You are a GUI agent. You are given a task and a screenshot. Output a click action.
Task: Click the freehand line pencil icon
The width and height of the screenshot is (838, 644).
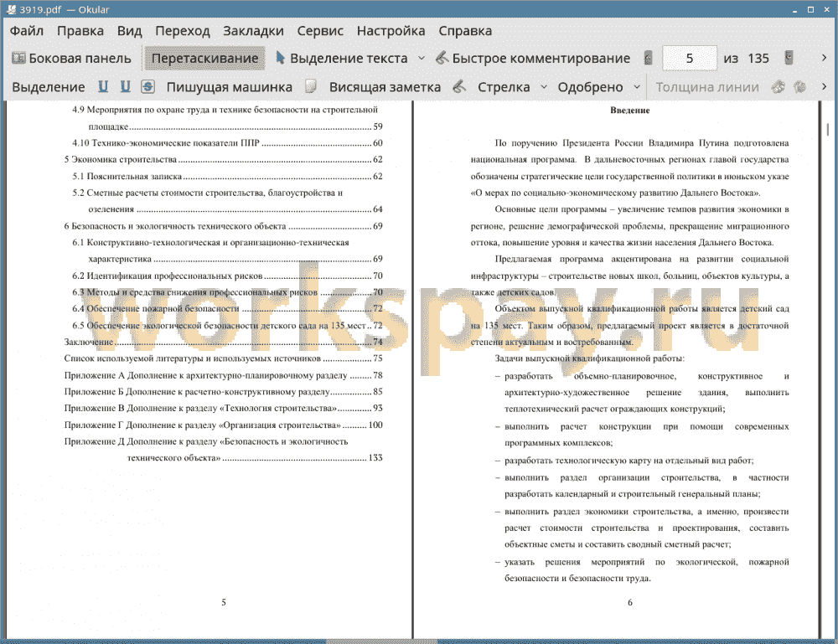pos(459,86)
